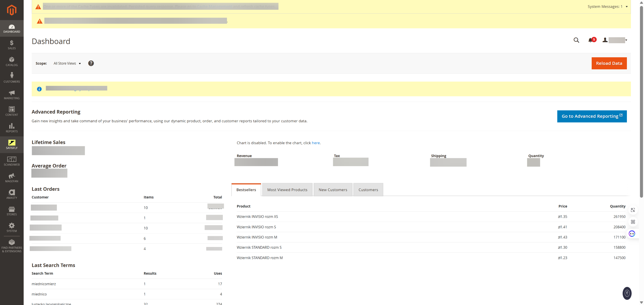Click the scope help question mark icon

[91, 63]
